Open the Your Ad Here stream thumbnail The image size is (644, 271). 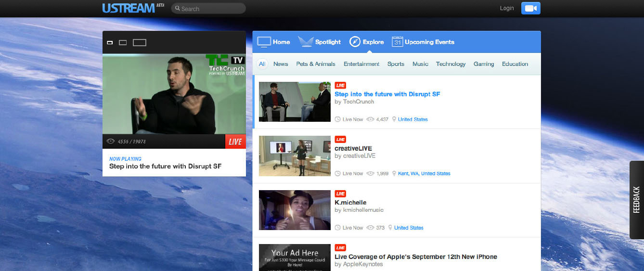pos(295,258)
